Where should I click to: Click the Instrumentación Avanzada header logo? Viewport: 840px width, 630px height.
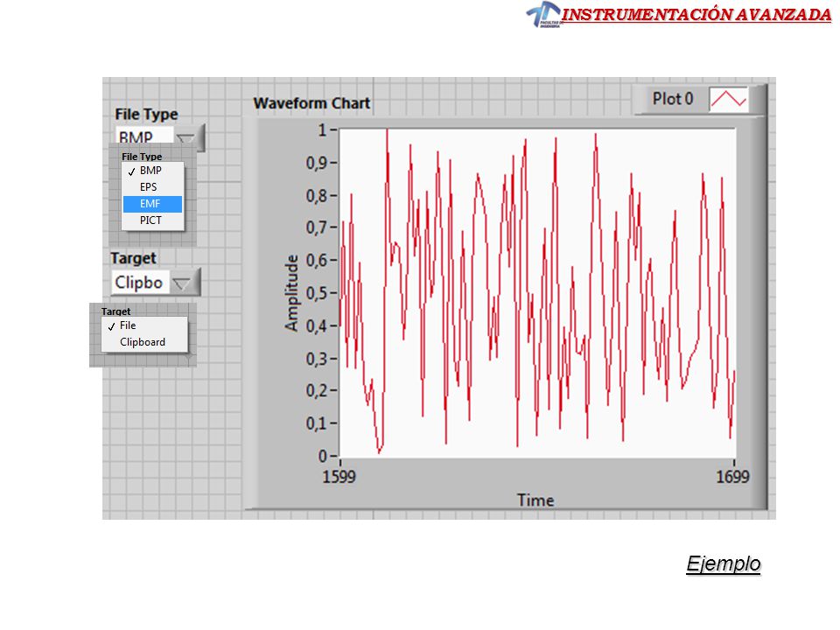click(x=543, y=15)
